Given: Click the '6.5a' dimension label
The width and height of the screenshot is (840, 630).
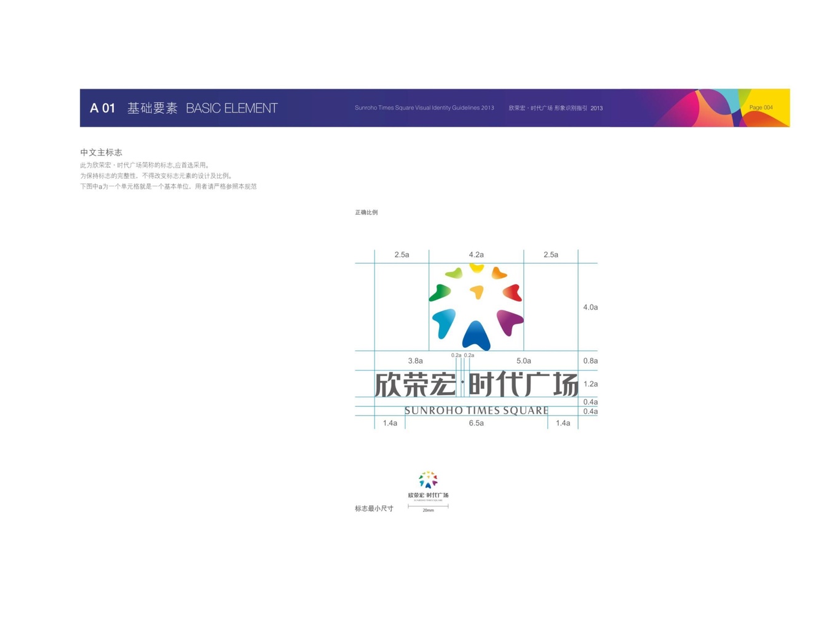Looking at the screenshot, I should pos(476,423).
